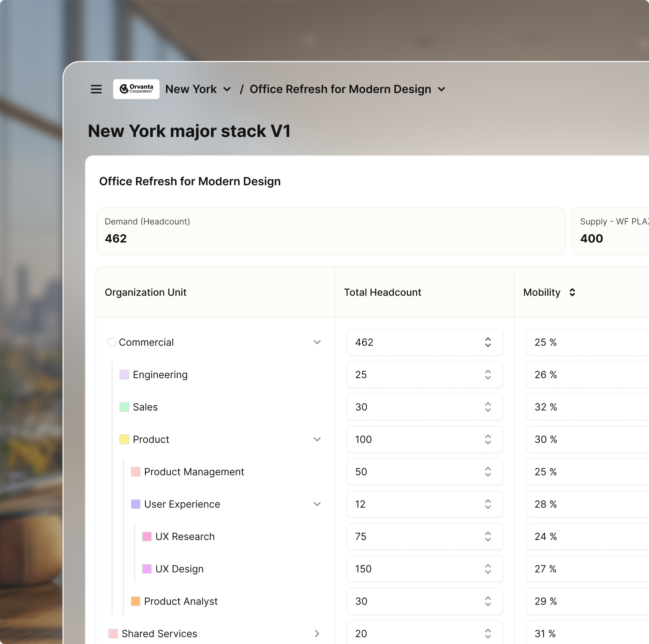The image size is (649, 644).
Task: Collapse the Product unit row
Action: point(317,439)
